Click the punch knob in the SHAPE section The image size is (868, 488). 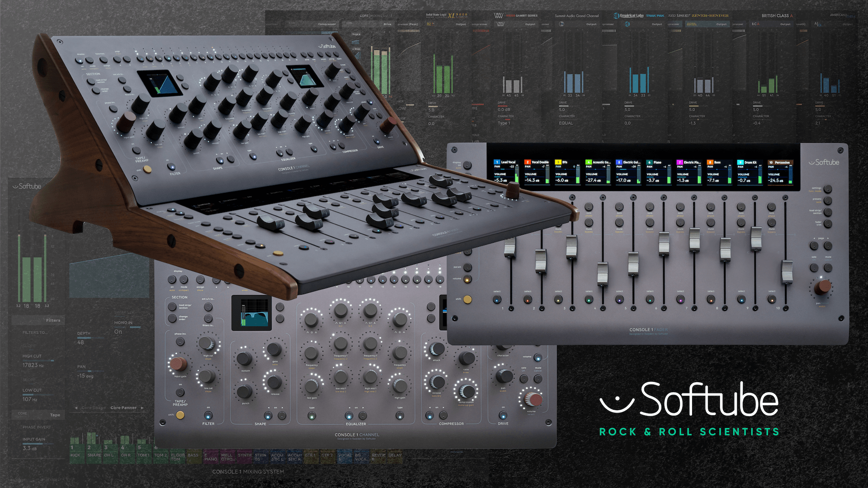245,392
